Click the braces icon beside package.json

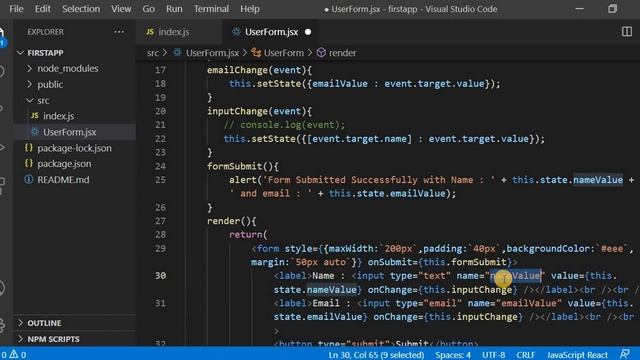pyautogui.click(x=29, y=163)
